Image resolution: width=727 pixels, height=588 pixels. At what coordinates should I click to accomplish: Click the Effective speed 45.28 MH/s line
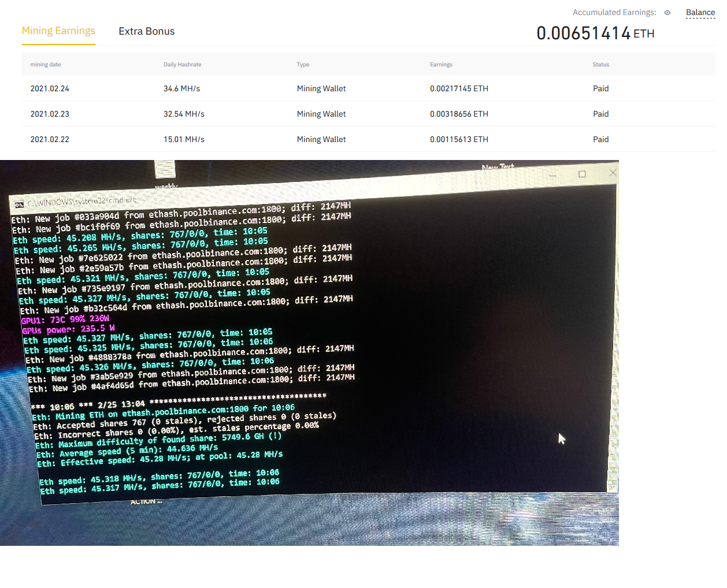(x=160, y=459)
